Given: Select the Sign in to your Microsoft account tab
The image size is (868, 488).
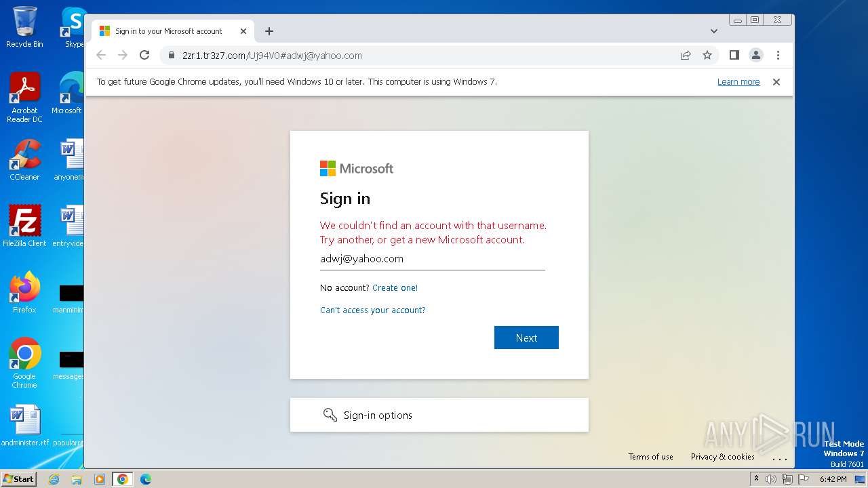Looking at the screenshot, I should tap(172, 31).
